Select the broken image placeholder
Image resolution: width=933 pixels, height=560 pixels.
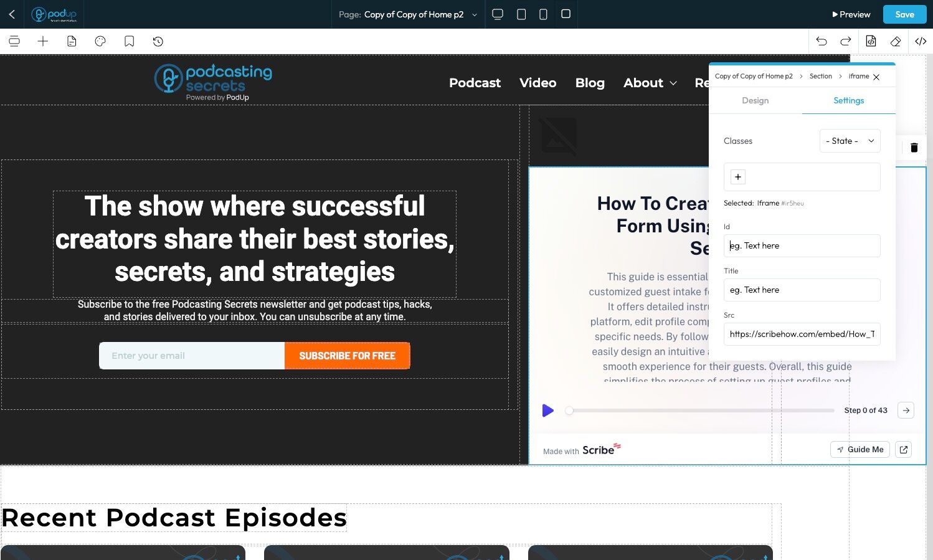pyautogui.click(x=558, y=136)
